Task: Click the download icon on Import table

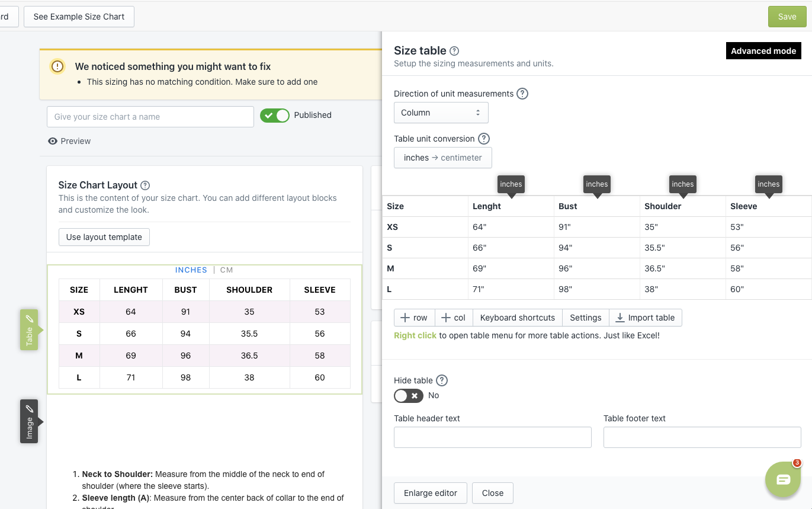Action: [x=620, y=318]
